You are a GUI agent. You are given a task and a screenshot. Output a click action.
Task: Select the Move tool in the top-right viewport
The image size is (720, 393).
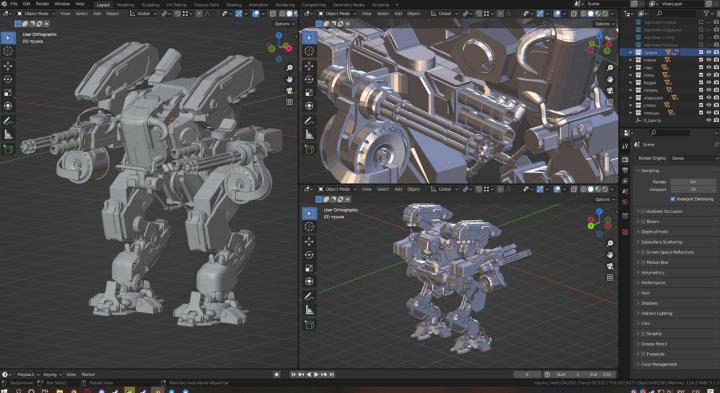point(309,66)
